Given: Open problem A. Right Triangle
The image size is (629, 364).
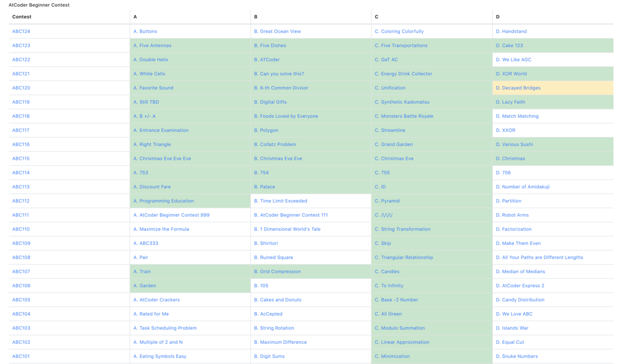Looking at the screenshot, I should [152, 145].
